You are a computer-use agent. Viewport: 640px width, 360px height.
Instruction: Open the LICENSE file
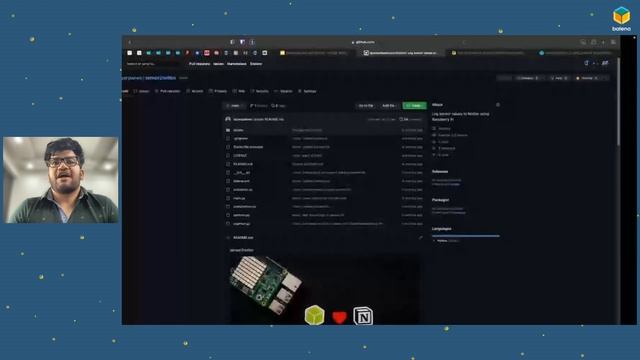(240, 156)
